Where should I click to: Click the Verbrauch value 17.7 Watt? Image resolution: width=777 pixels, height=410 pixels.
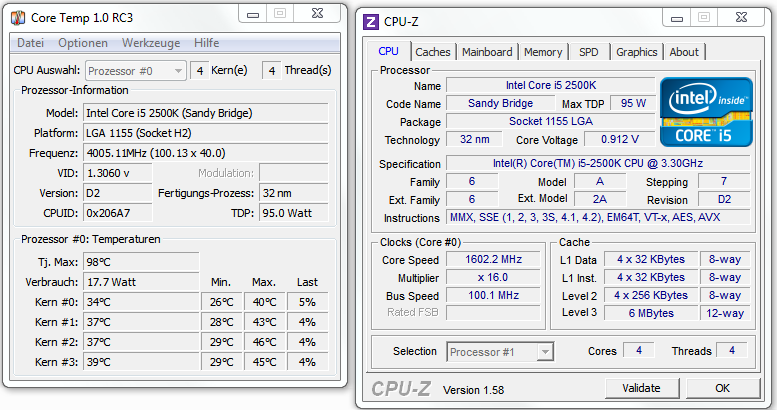coord(141,282)
